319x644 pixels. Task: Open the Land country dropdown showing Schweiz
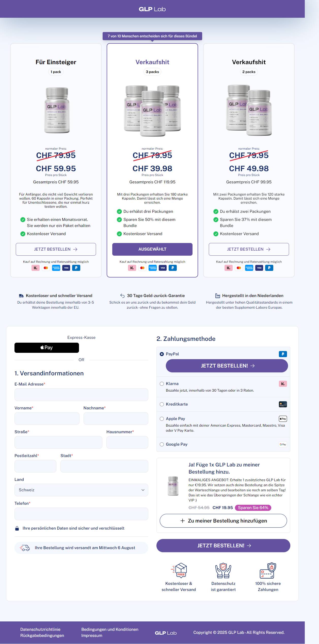tap(81, 490)
